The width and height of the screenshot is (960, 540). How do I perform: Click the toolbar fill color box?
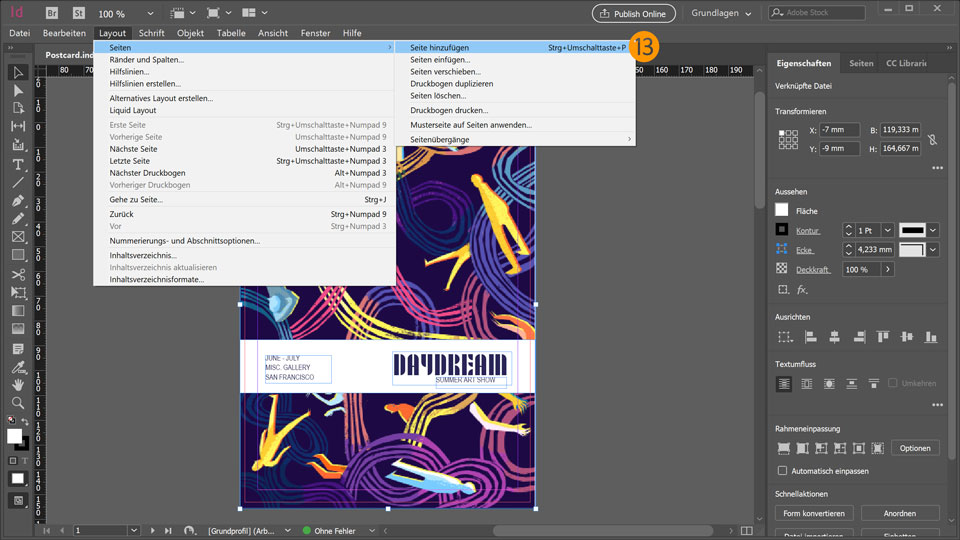pos(15,436)
